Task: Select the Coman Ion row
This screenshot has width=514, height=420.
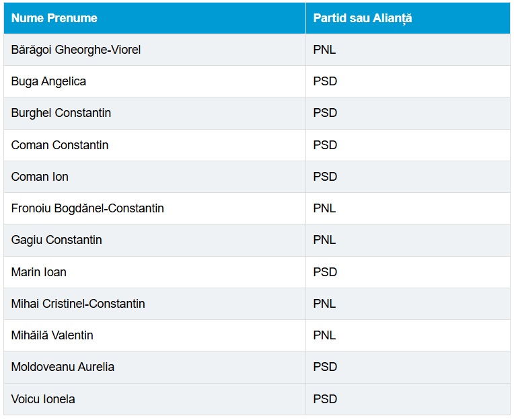Action: click(40, 177)
